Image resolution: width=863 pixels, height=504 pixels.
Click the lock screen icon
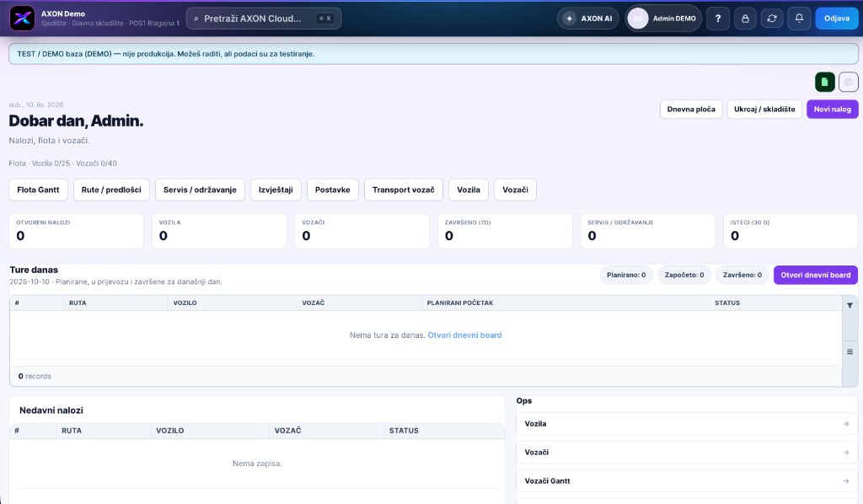pos(745,19)
